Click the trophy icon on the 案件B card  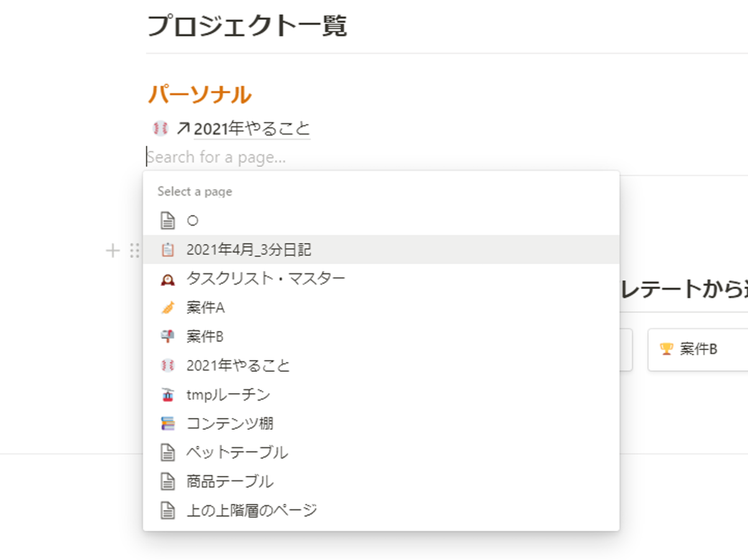[x=666, y=349]
